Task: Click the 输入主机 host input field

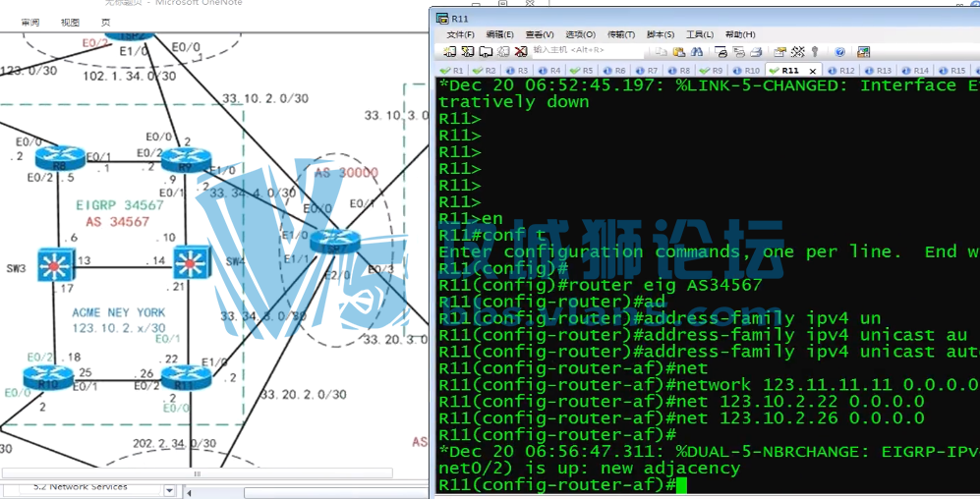Action: pyautogui.click(x=588, y=50)
